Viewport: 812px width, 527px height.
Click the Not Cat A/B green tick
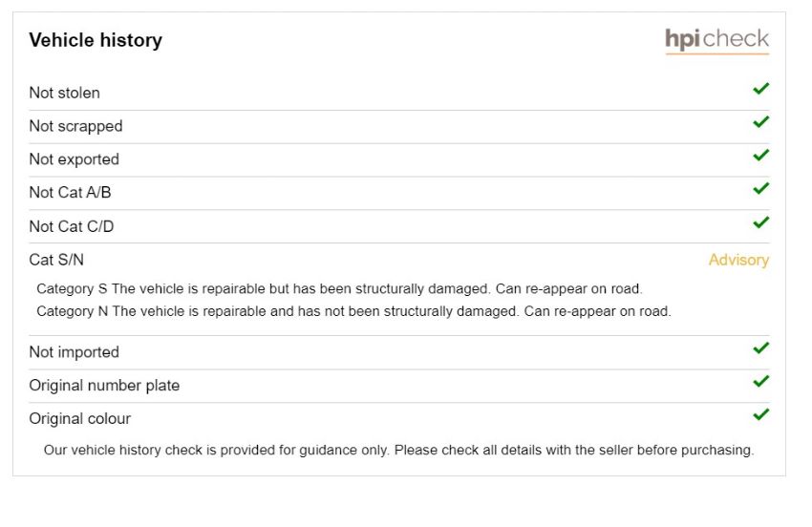pyautogui.click(x=760, y=188)
